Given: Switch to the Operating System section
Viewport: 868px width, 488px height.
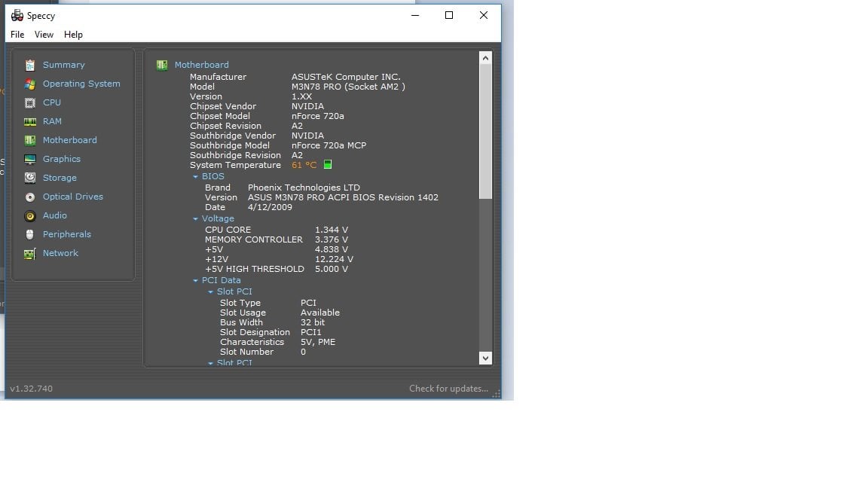Looking at the screenshot, I should (81, 84).
